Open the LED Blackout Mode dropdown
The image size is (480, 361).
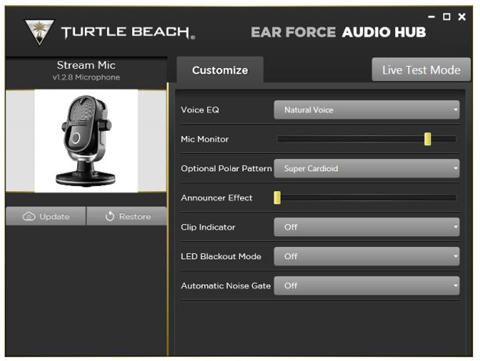(367, 256)
